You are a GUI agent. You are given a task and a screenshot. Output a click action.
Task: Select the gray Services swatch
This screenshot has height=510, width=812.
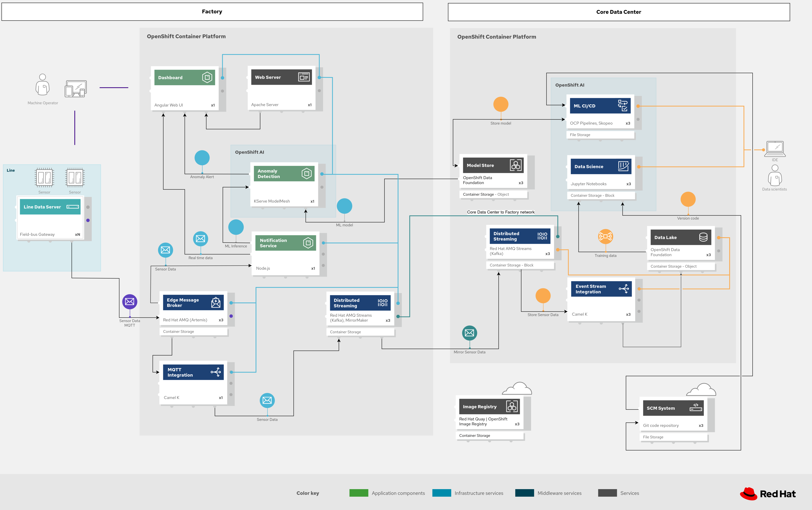[608, 493]
